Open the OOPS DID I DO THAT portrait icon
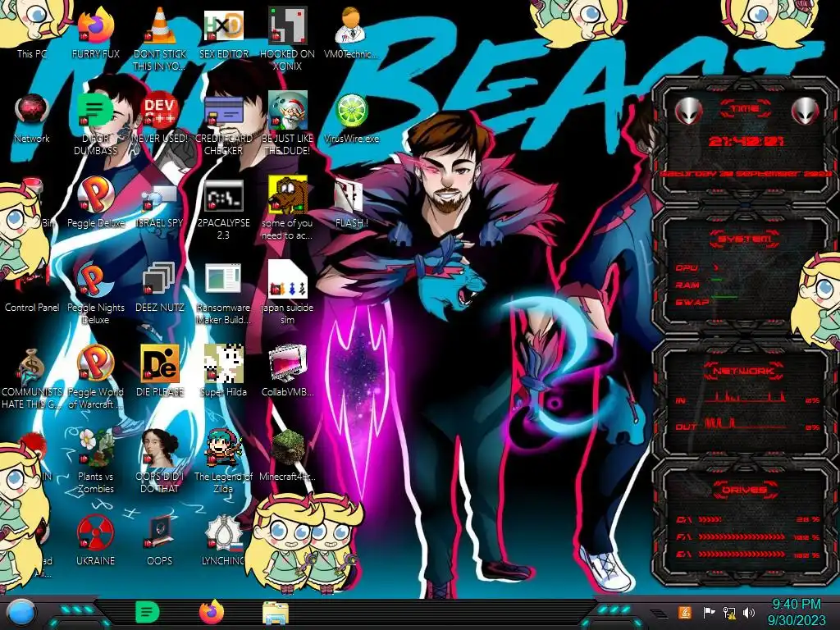 [x=160, y=462]
